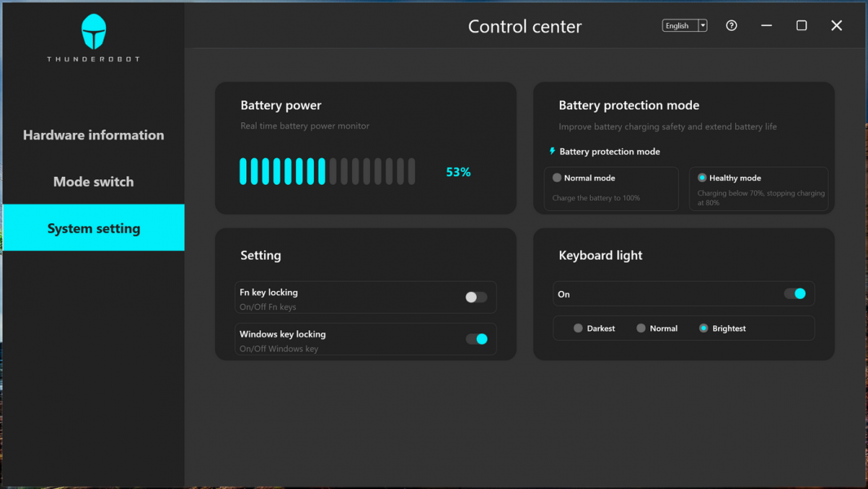Screen dimensions: 868x489
Task: Minimize the Control center window
Action: pos(766,25)
